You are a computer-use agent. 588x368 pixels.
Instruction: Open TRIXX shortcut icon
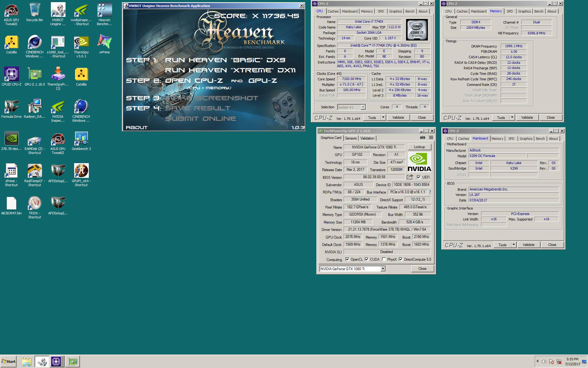click(x=35, y=208)
